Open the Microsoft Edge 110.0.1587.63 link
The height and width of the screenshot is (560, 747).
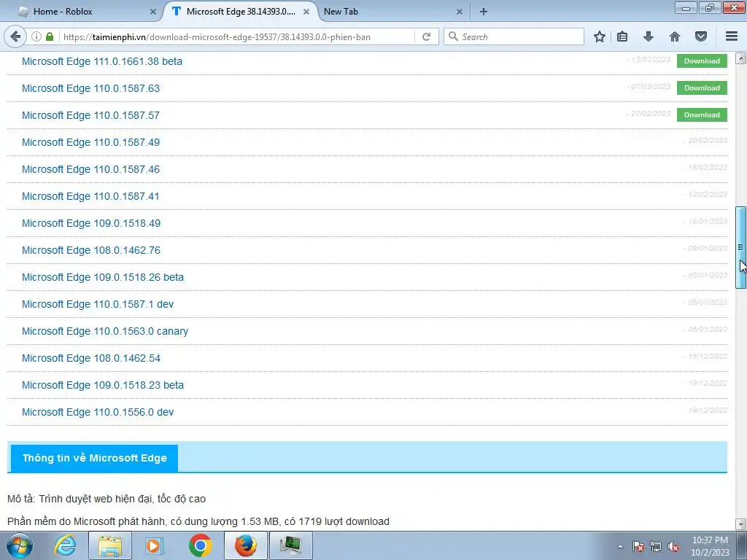point(90,88)
